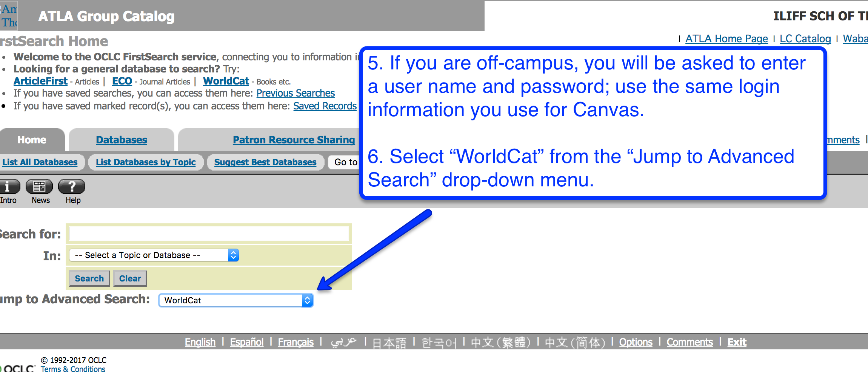Image resolution: width=868 pixels, height=372 pixels.
Task: View Saved Records link
Action: (325, 106)
